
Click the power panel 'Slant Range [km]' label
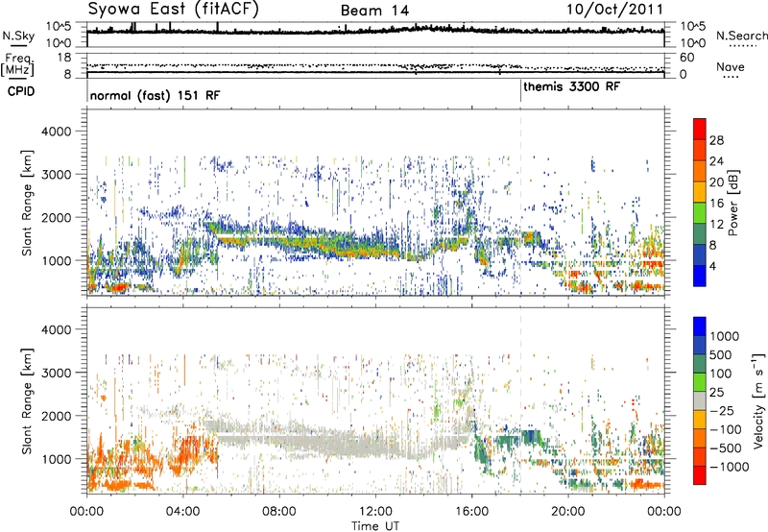[x=27, y=203]
